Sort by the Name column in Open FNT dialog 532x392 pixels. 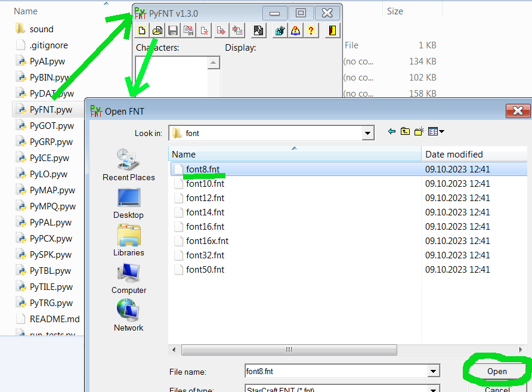(295, 154)
